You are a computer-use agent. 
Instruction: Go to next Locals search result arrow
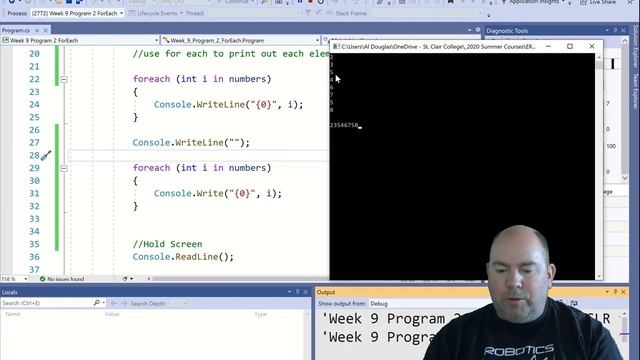(124, 303)
